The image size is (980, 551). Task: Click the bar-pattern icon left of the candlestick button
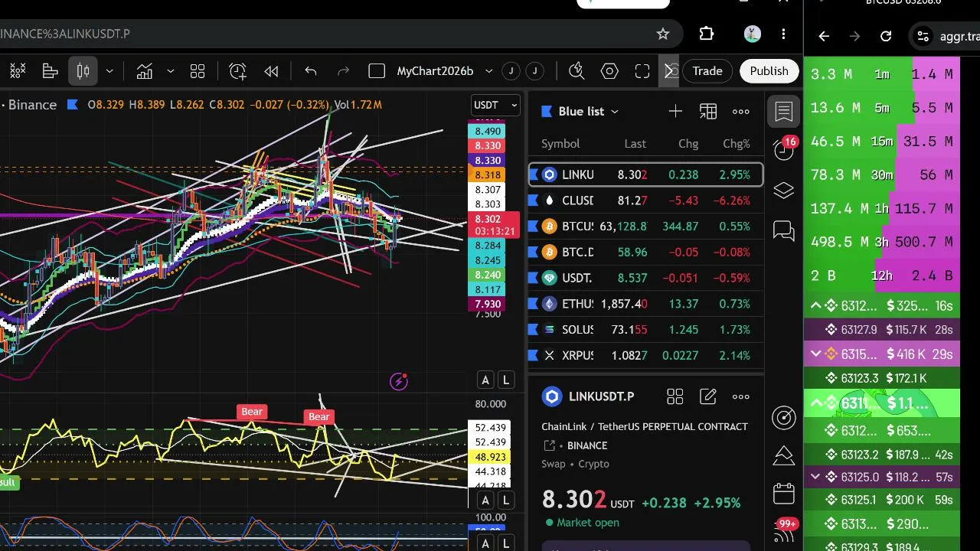[x=51, y=71]
